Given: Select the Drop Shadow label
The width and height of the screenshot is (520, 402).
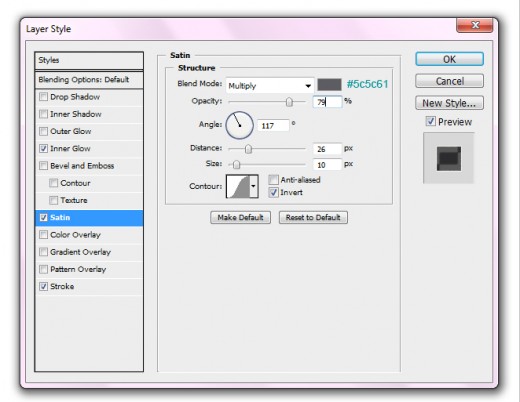Looking at the screenshot, I should 75,97.
